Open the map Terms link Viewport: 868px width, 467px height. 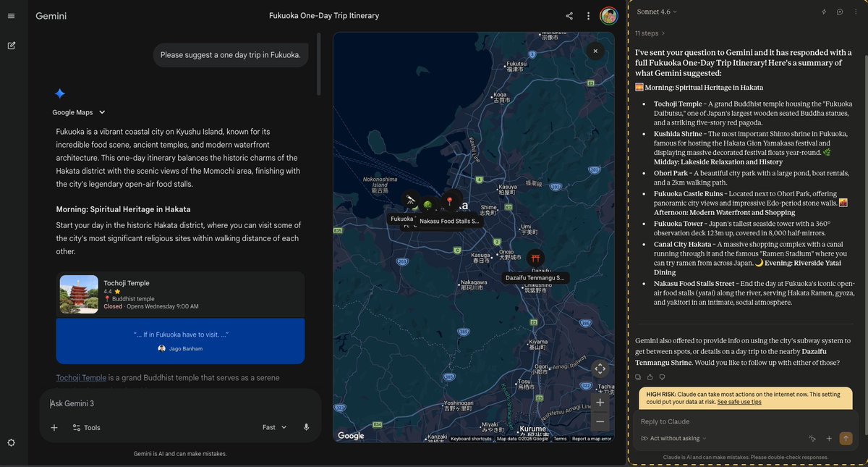tap(561, 439)
